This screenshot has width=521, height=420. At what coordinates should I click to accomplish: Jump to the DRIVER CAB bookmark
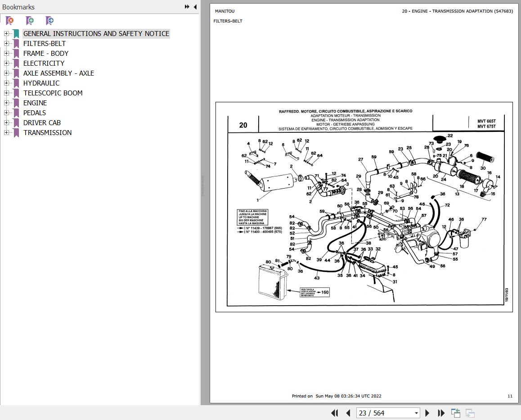click(42, 123)
